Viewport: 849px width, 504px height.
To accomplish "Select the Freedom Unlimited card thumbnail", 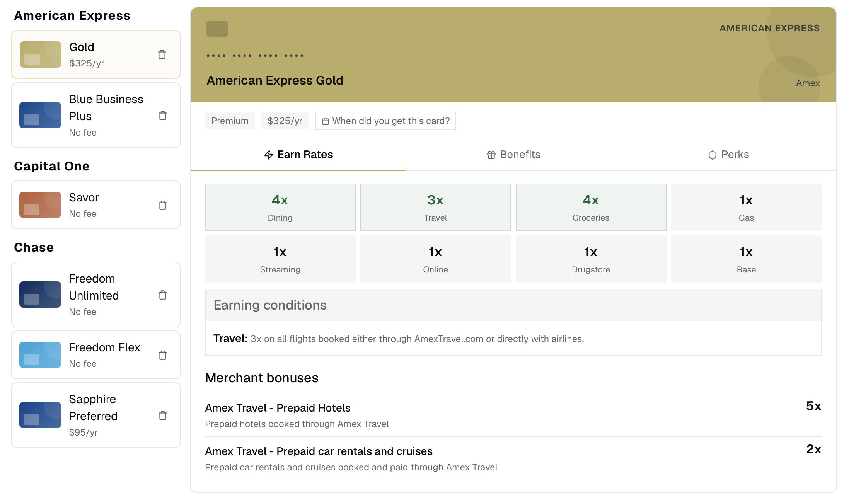I will pyautogui.click(x=40, y=295).
